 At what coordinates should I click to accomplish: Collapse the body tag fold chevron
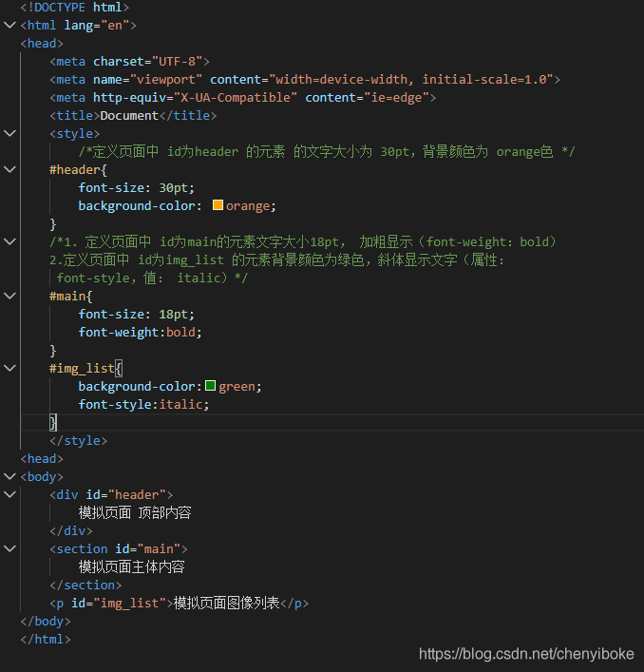click(x=9, y=476)
